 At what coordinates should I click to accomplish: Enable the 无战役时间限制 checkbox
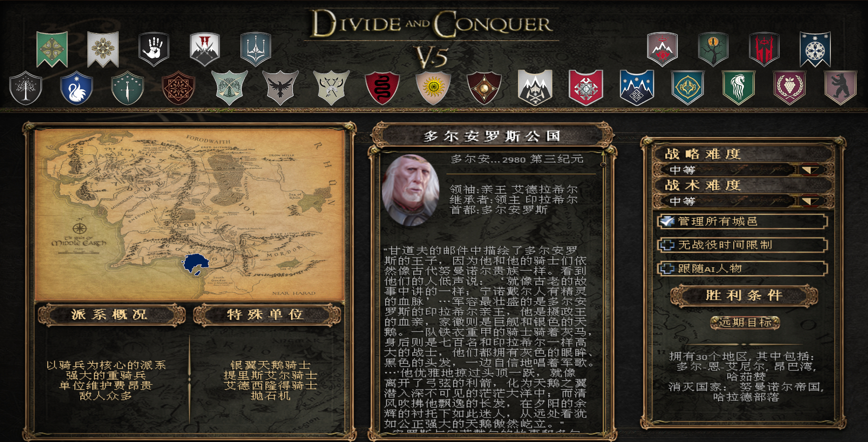pyautogui.click(x=667, y=245)
